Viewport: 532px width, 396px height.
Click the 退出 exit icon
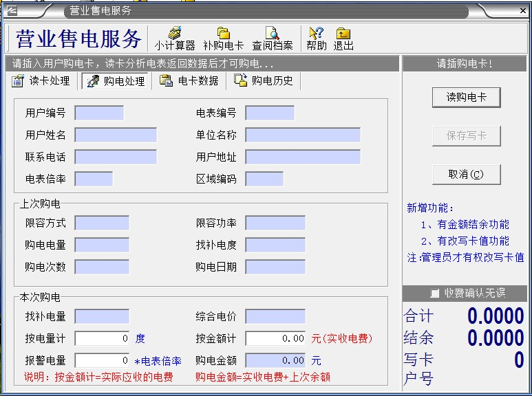click(343, 38)
